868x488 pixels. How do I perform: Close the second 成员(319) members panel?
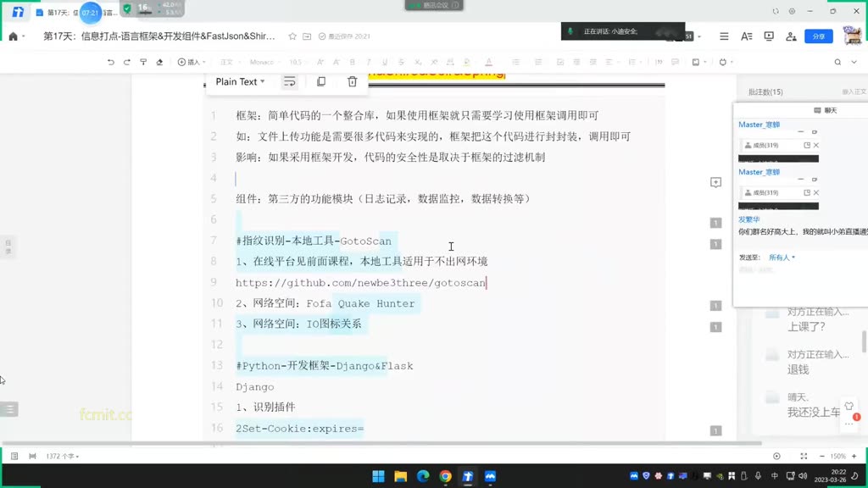(816, 192)
